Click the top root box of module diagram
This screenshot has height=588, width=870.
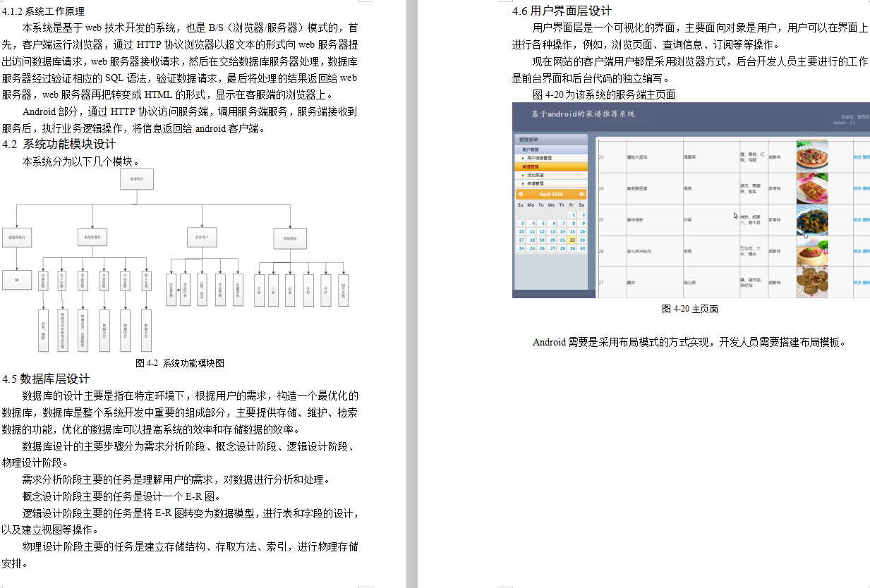click(x=136, y=180)
